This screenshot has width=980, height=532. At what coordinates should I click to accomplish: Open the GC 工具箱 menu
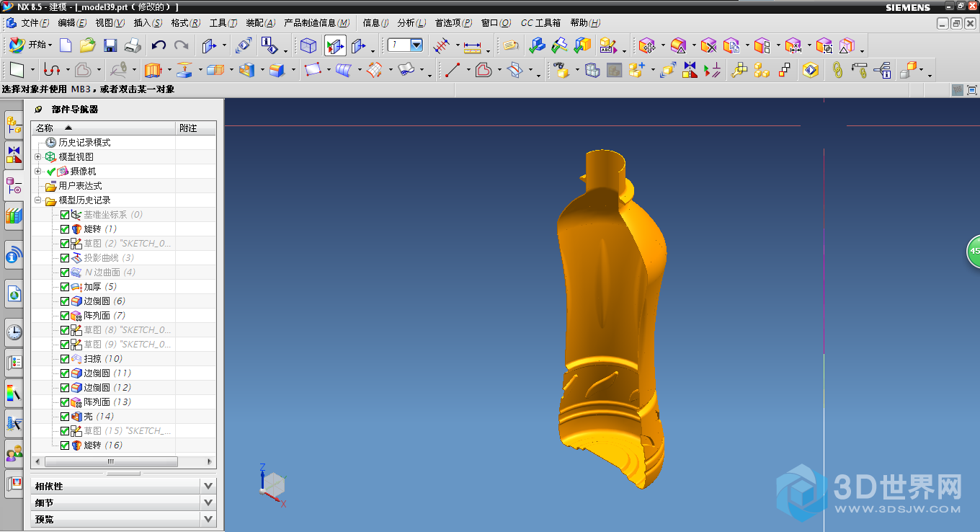[x=540, y=23]
